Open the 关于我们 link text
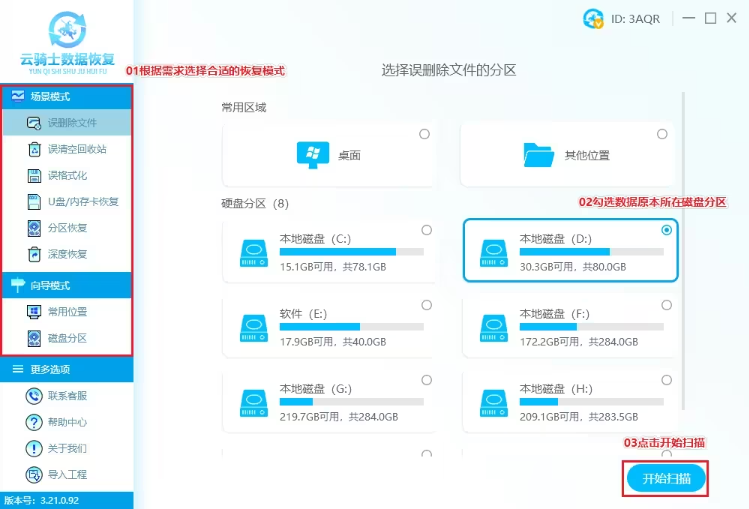 [67, 448]
